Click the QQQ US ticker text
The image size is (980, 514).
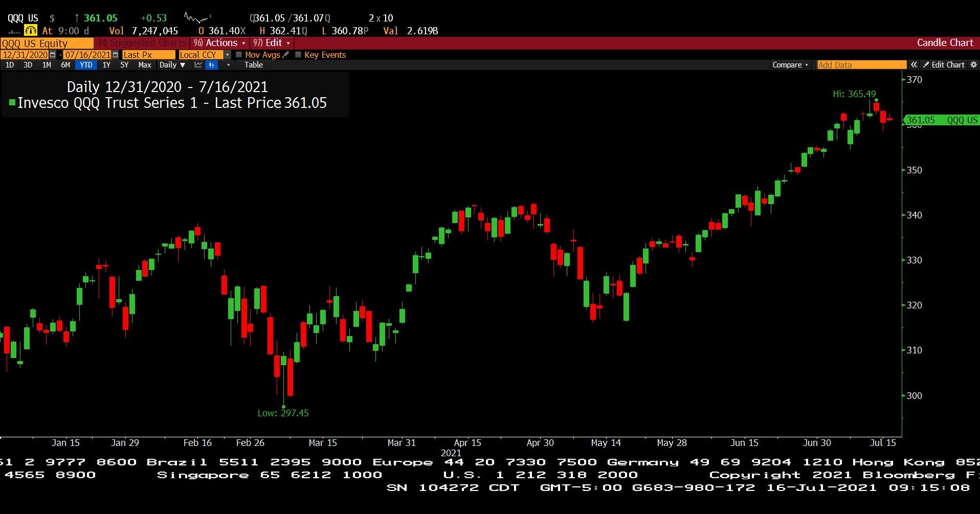tap(23, 18)
